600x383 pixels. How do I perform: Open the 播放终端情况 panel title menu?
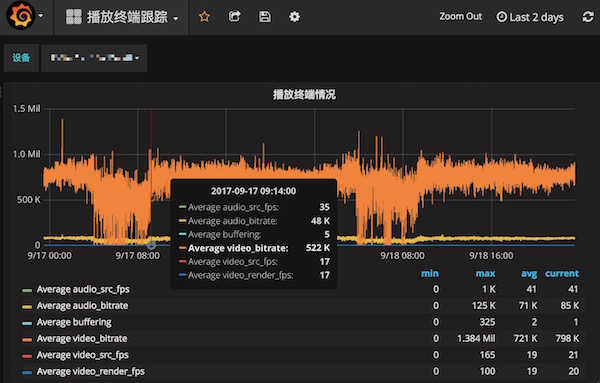click(x=304, y=95)
